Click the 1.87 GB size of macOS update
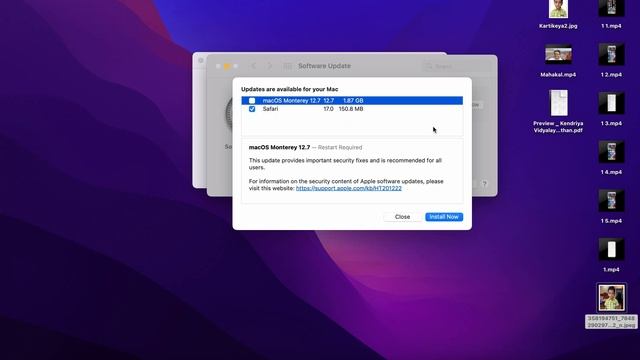 pos(353,100)
